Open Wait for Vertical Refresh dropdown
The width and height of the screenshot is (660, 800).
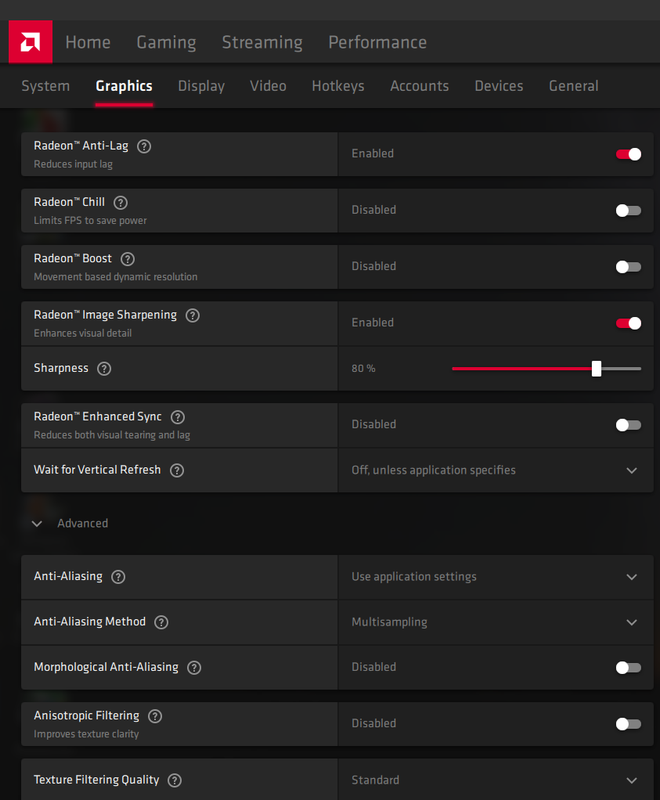[x=496, y=470]
